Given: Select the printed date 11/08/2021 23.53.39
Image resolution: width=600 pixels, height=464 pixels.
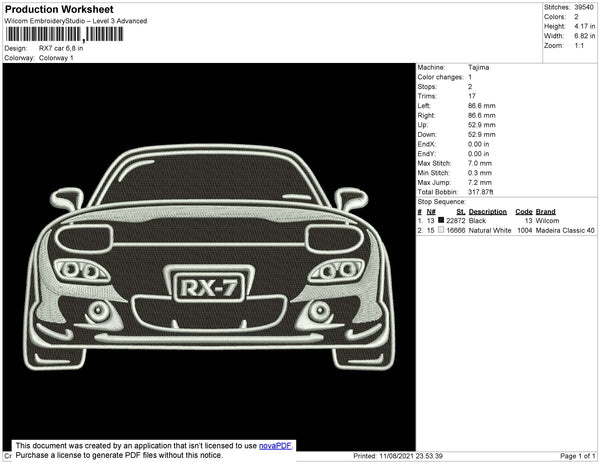Looking at the screenshot, I should (x=411, y=456).
